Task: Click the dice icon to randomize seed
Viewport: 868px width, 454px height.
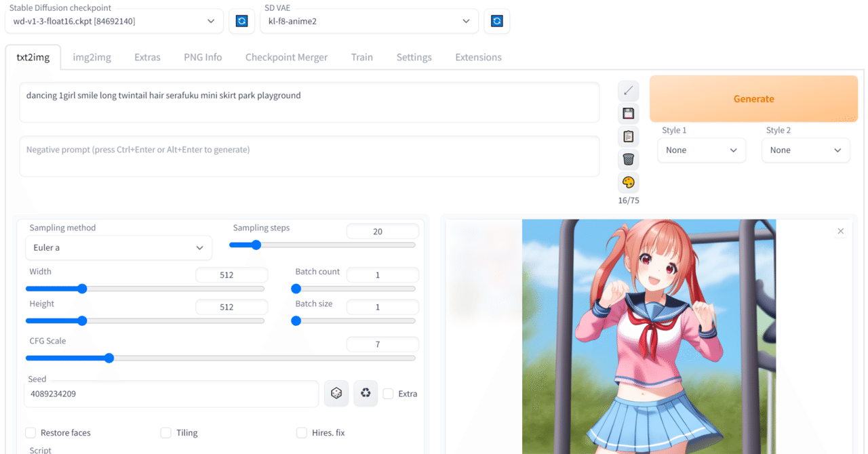Action: (336, 393)
